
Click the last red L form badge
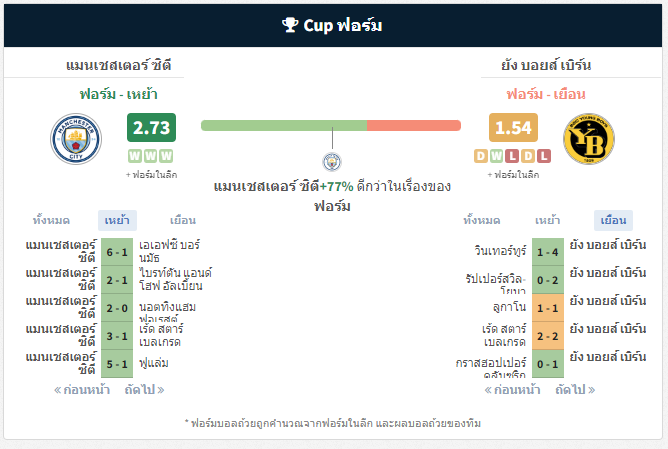click(x=544, y=156)
